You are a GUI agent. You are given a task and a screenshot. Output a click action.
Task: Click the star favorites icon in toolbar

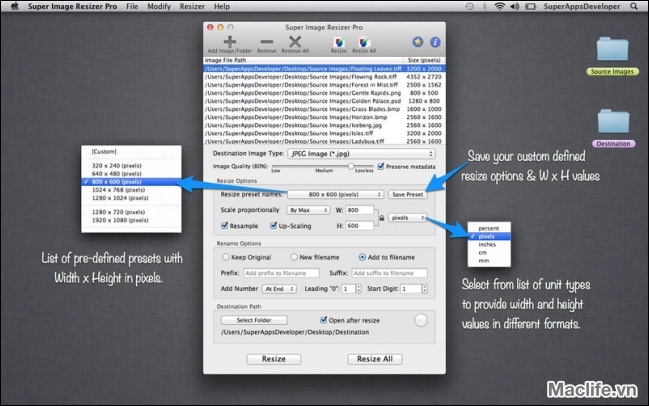pos(418,42)
